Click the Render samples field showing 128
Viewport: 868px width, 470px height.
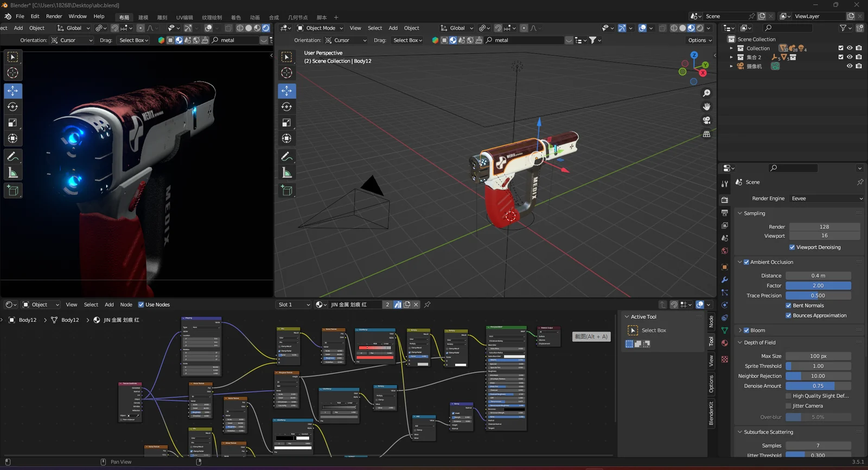[825, 227]
